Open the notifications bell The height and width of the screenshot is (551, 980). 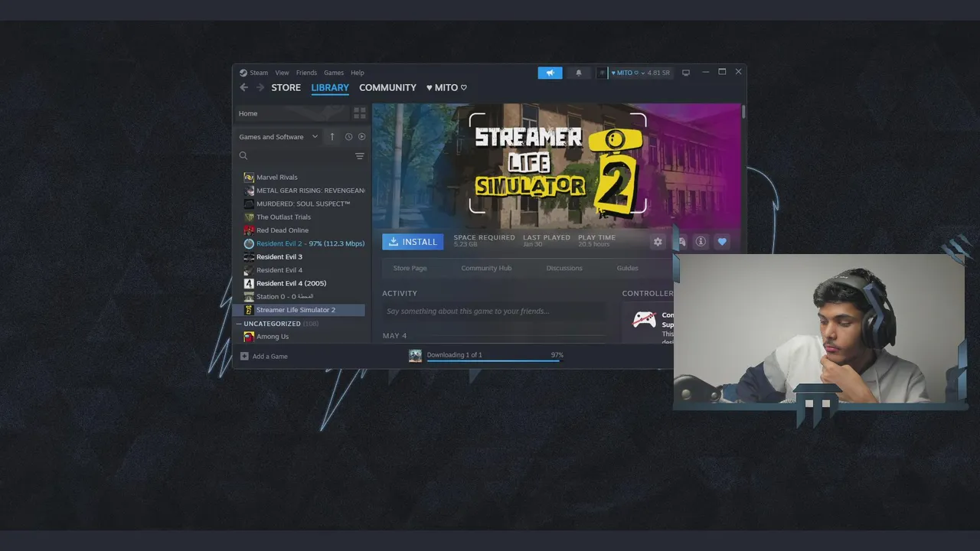point(579,73)
